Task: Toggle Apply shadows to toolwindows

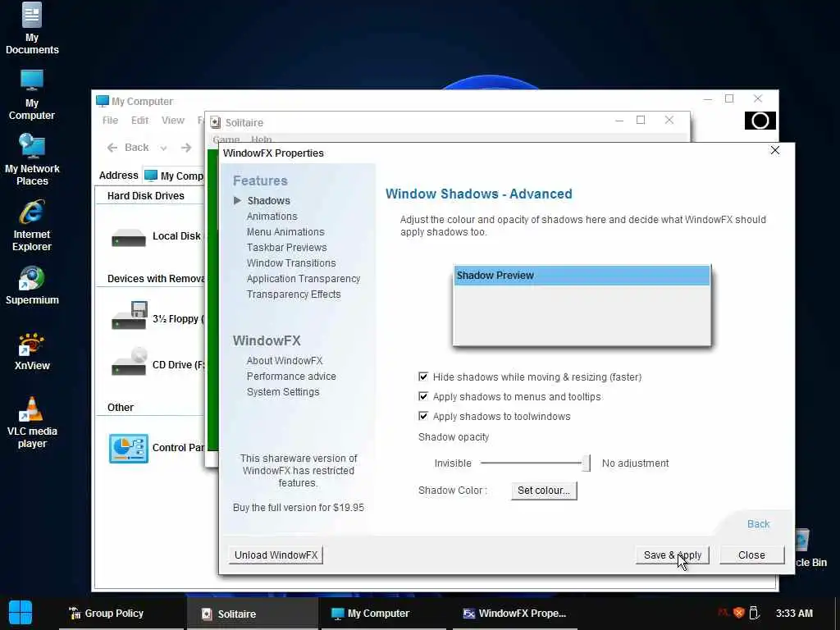Action: click(423, 416)
